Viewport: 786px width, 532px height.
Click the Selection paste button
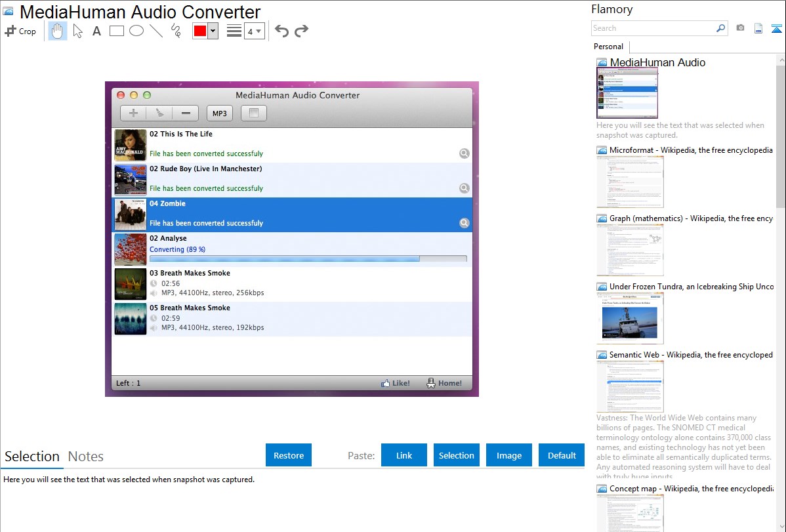(x=457, y=455)
